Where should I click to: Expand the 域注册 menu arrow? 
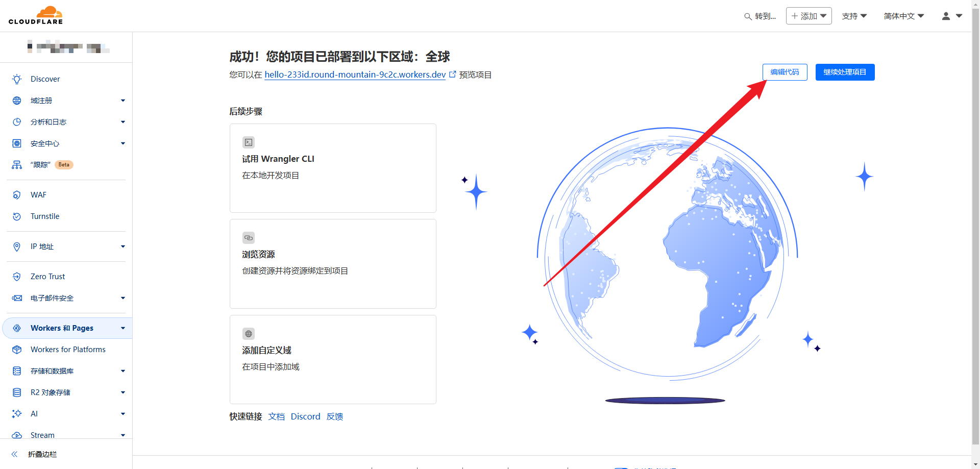point(123,101)
